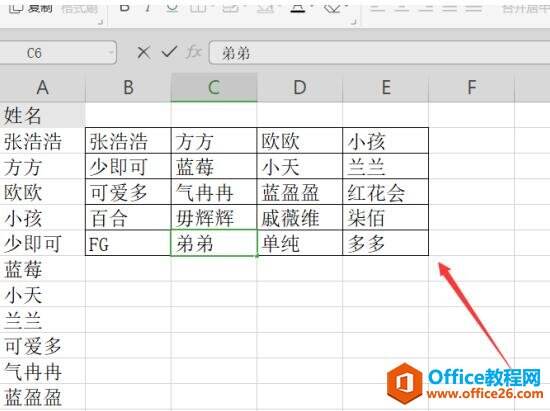Select cell 柒佰 in column E
Viewport: 550px width, 411px height.
tap(385, 217)
